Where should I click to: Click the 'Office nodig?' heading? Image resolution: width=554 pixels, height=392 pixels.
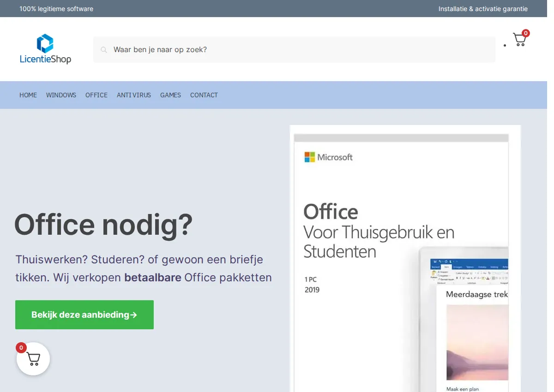click(x=103, y=225)
